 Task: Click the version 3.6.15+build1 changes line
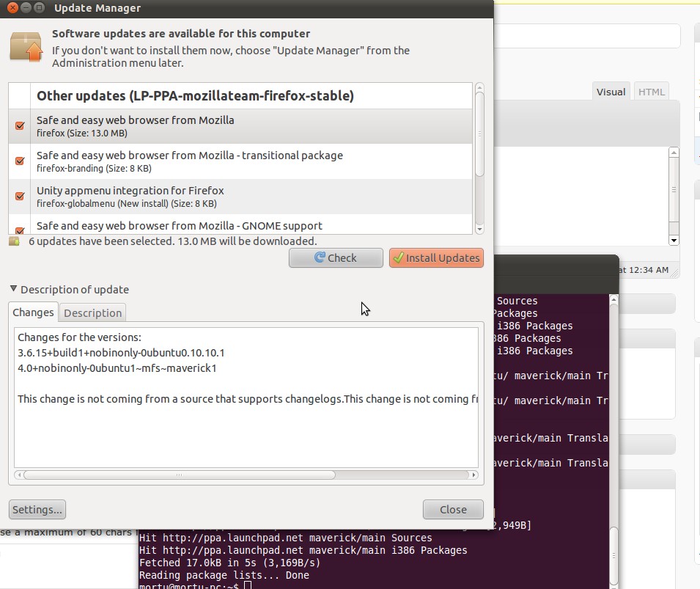[x=121, y=353]
